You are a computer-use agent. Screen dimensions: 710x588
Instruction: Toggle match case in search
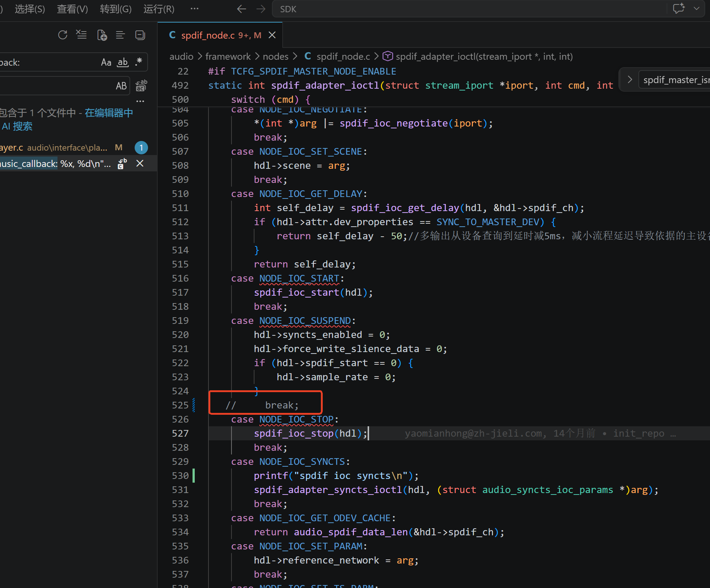(x=106, y=62)
